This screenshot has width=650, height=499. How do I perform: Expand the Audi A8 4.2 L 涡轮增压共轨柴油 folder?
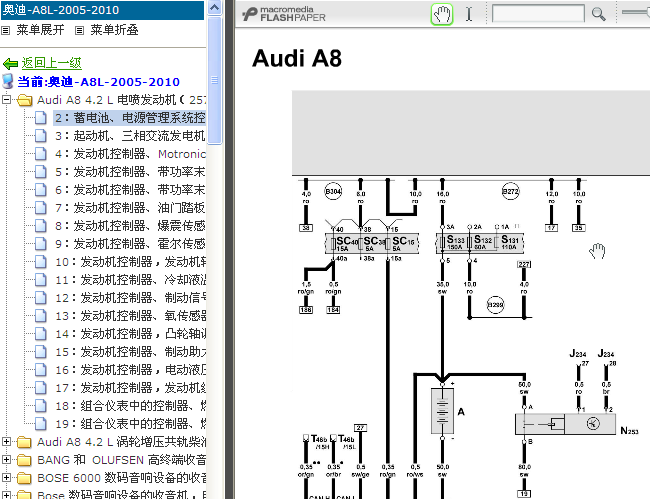[x=6, y=442]
